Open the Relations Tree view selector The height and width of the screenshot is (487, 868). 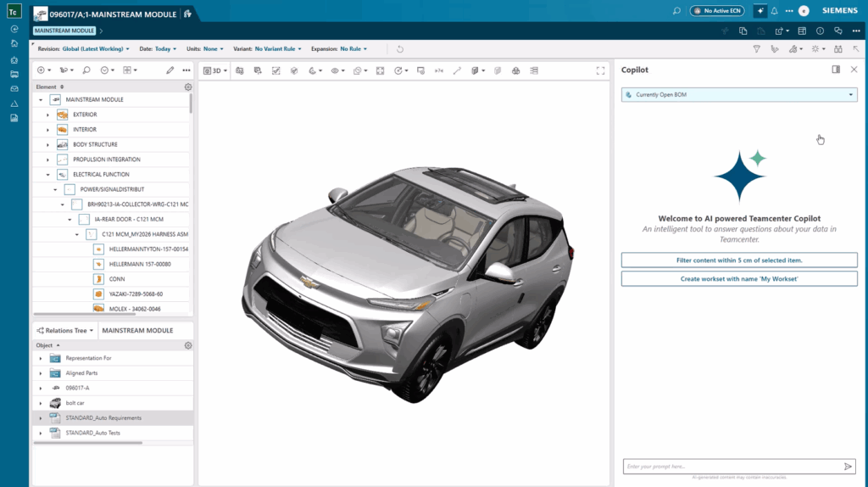[65, 330]
